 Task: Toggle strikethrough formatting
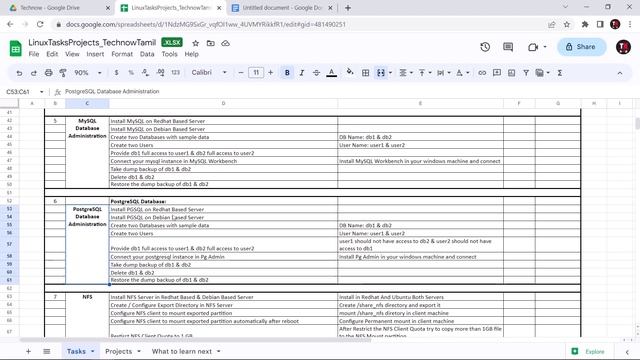click(316, 73)
